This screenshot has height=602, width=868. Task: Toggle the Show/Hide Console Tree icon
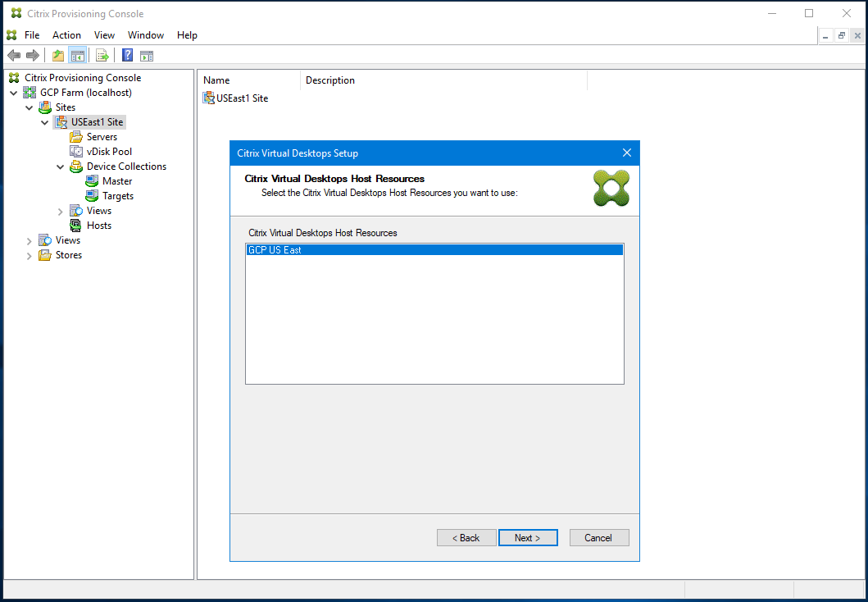tap(77, 55)
